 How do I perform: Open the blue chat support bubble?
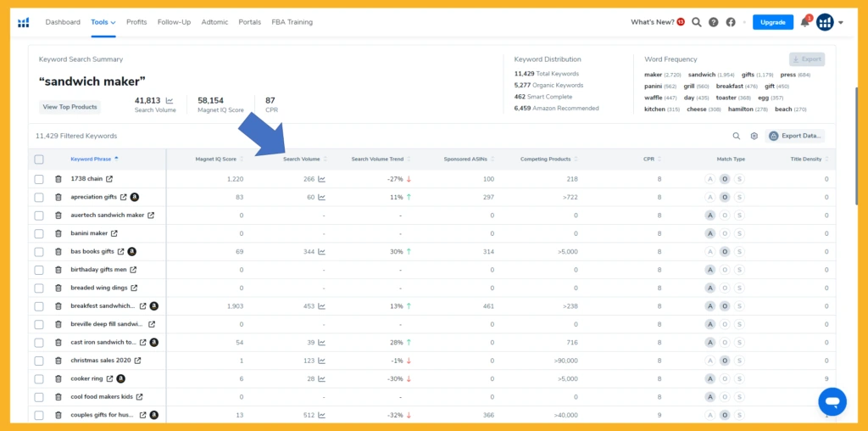tap(832, 401)
